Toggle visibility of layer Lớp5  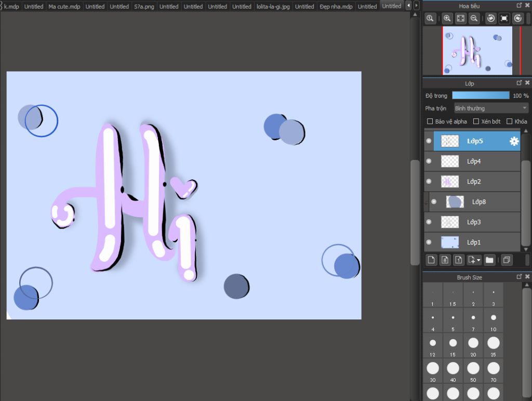pyautogui.click(x=429, y=141)
